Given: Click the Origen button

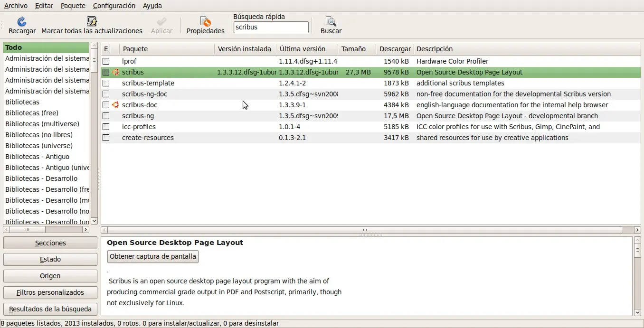Looking at the screenshot, I should coord(50,276).
